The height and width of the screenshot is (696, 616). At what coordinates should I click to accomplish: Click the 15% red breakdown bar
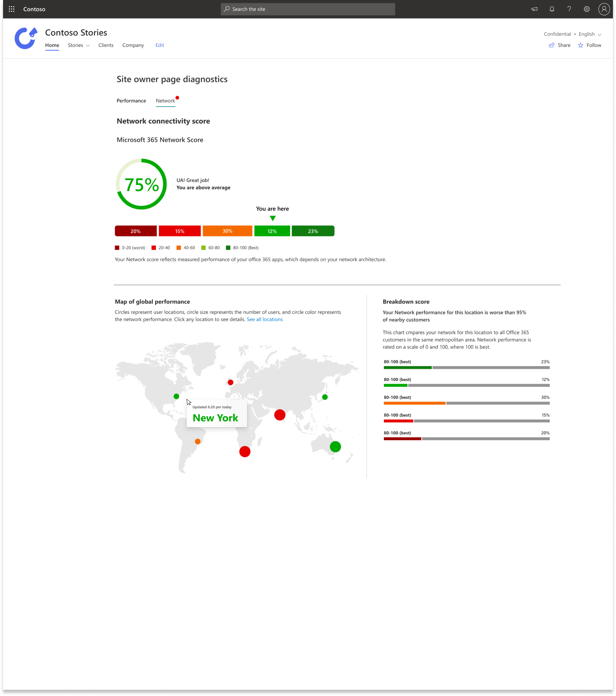click(x=467, y=421)
